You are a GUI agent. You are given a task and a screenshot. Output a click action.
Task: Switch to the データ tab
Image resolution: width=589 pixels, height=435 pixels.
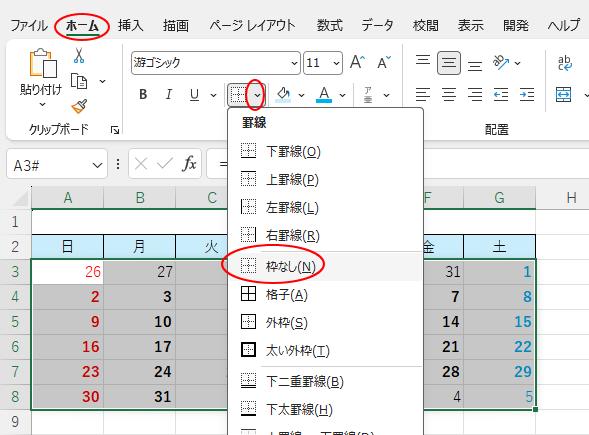[378, 26]
